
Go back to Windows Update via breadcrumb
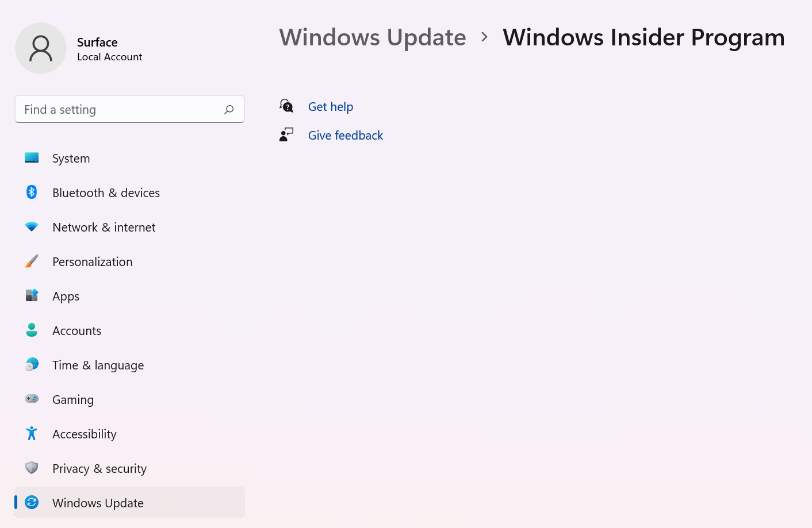(373, 37)
